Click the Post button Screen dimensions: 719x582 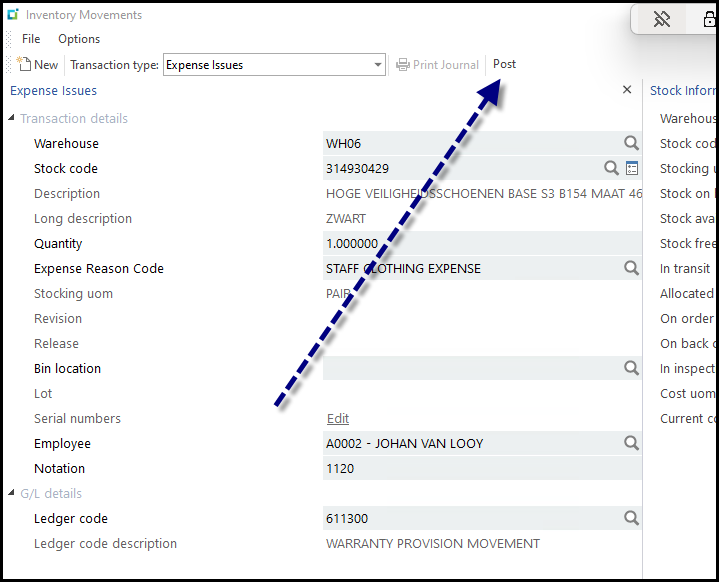point(504,64)
